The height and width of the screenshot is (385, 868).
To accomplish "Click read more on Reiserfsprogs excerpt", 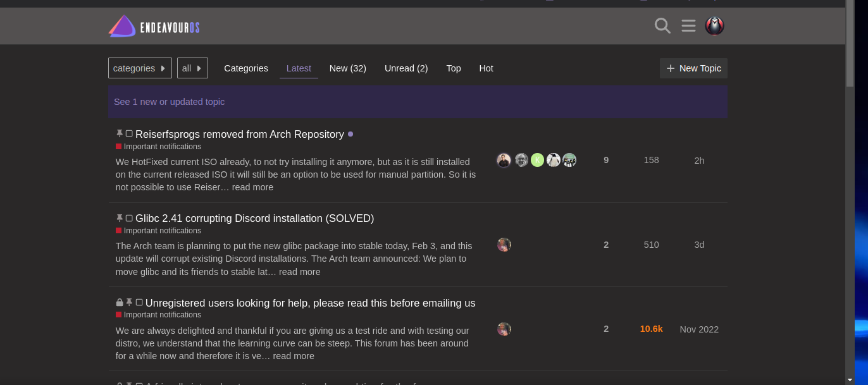I will (252, 187).
